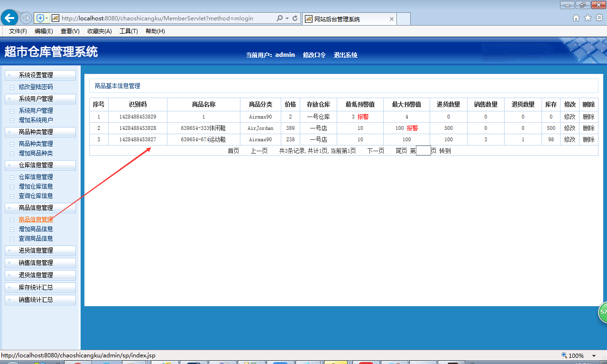Select identifier cell 1428488453828

138,128
